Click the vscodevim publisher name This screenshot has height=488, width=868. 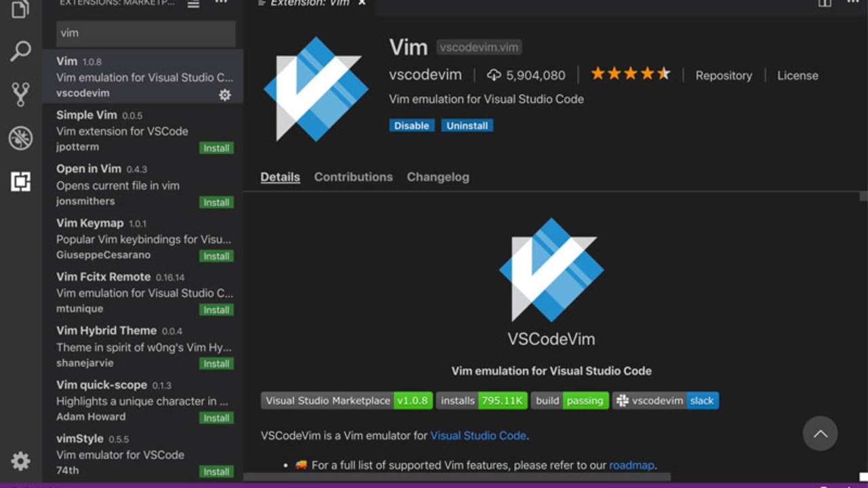click(x=425, y=75)
